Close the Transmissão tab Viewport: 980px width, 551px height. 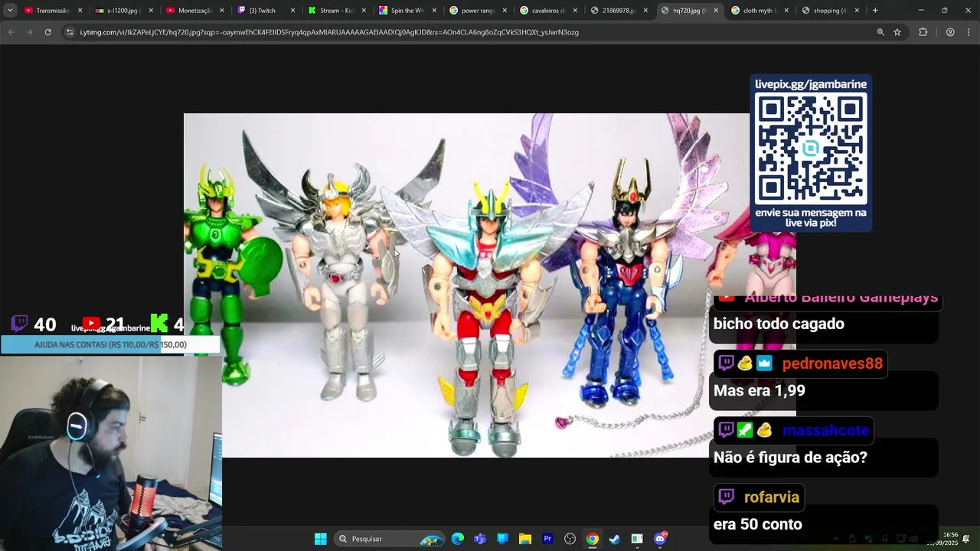pyautogui.click(x=80, y=11)
